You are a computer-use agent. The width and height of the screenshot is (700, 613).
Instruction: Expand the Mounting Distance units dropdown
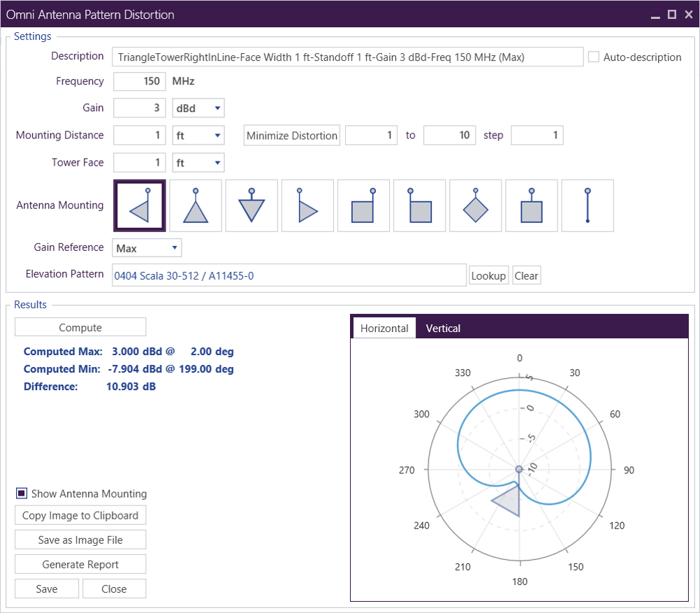[198, 136]
